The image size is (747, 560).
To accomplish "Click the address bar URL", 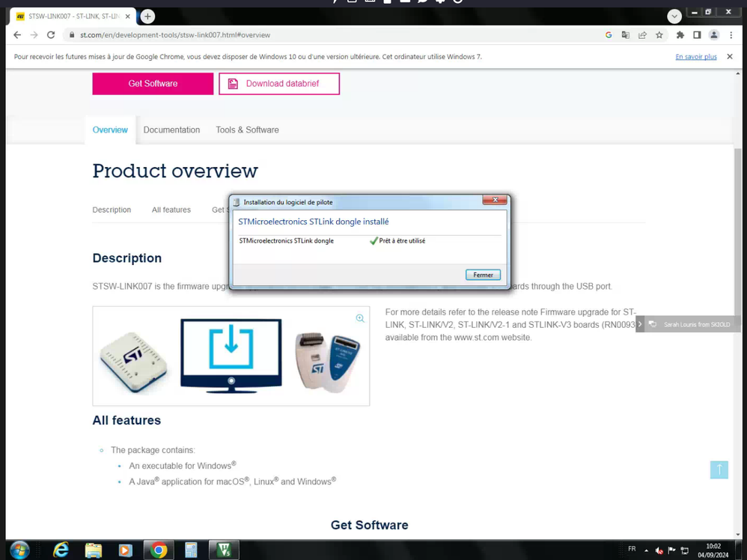I will (175, 34).
